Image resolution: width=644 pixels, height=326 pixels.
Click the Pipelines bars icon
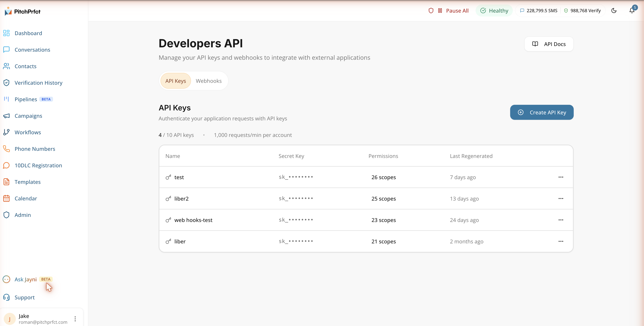coord(7,99)
